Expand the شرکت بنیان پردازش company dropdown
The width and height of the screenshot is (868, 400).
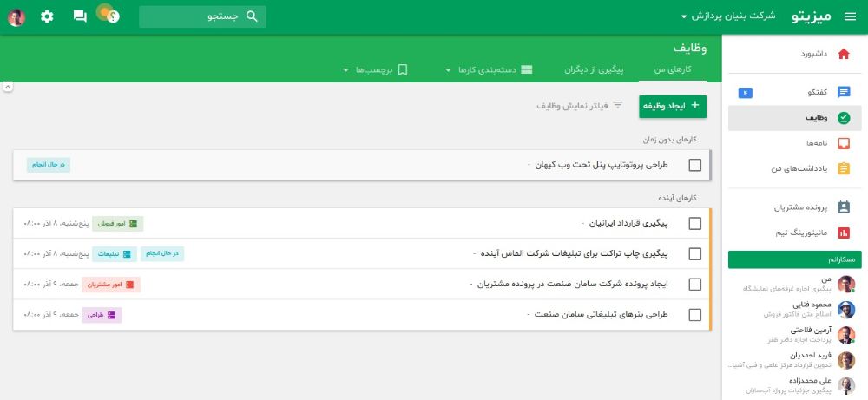(683, 16)
